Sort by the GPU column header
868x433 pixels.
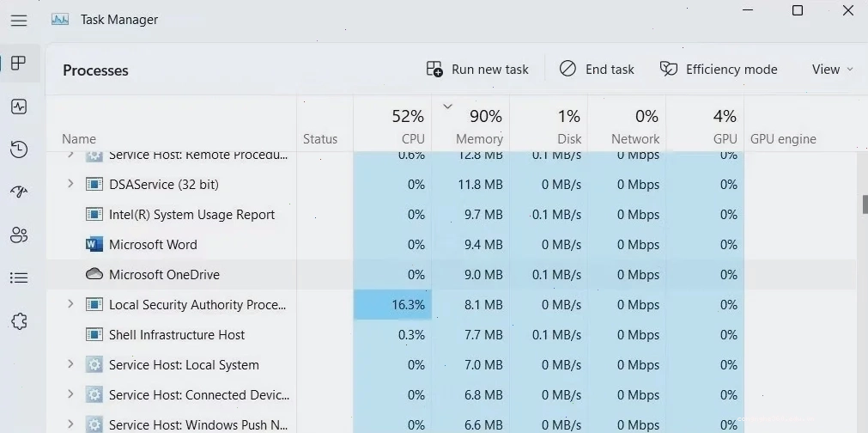click(705, 124)
